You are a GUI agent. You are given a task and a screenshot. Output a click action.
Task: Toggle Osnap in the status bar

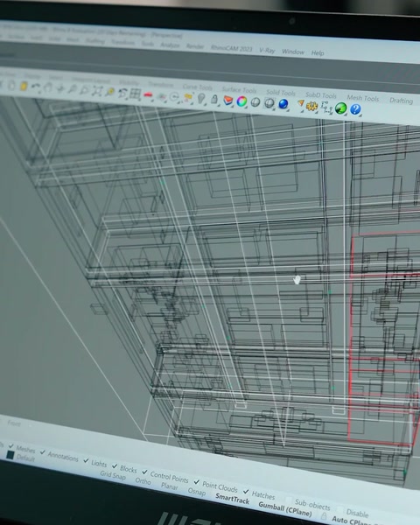[197, 492]
